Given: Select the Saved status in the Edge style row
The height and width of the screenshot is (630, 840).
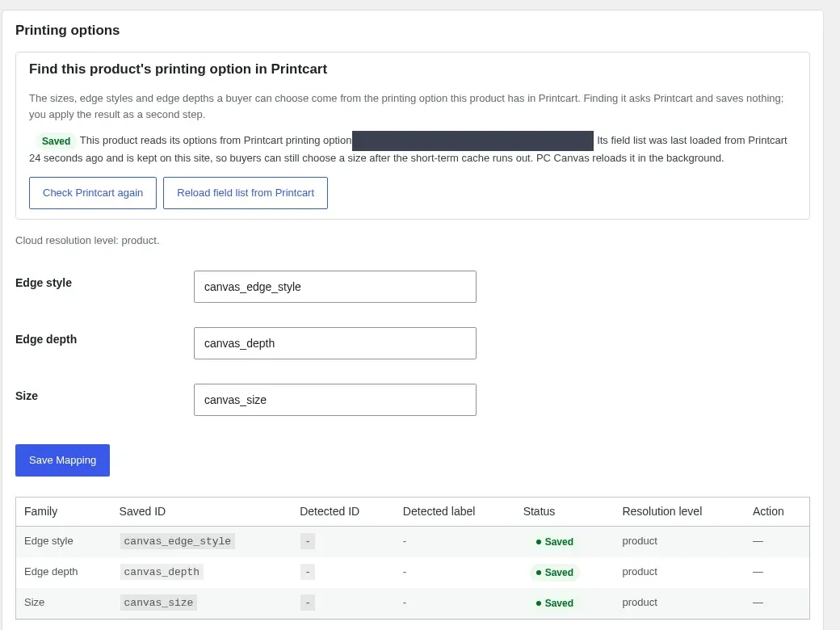Looking at the screenshot, I should pyautogui.click(x=554, y=542).
